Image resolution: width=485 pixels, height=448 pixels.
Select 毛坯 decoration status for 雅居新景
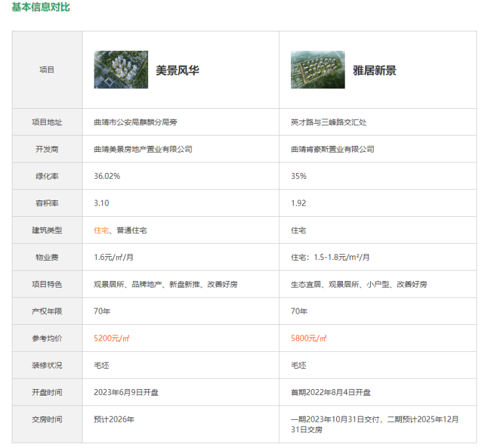pyautogui.click(x=298, y=365)
